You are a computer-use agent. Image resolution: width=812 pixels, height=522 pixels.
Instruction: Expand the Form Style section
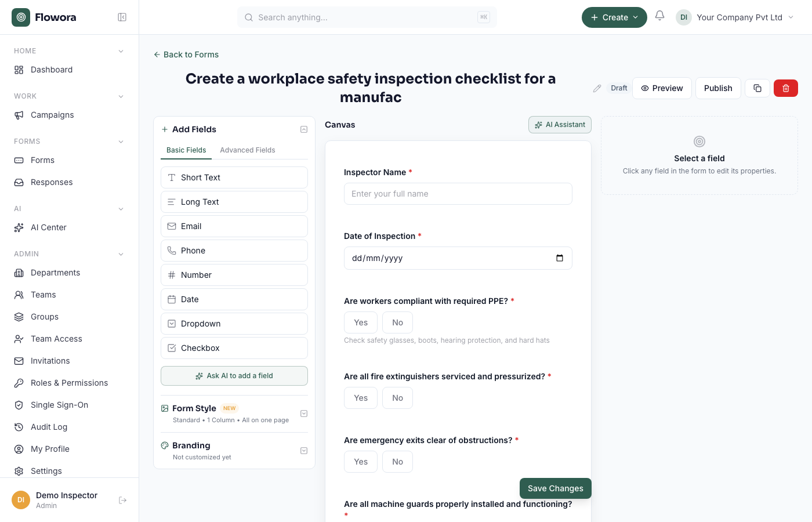304,414
